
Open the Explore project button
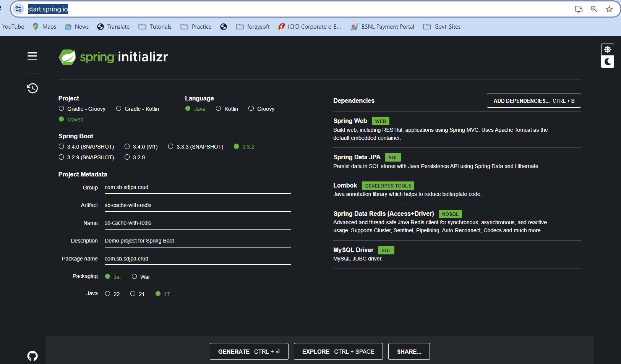(x=338, y=351)
